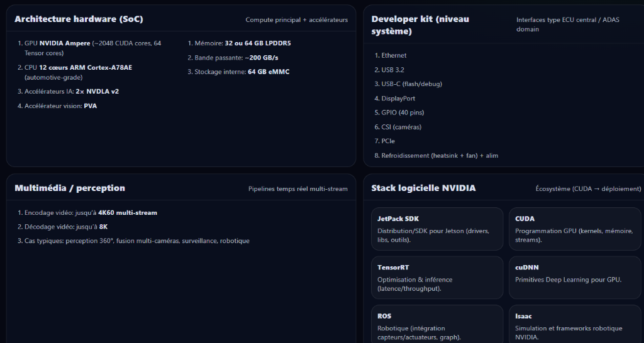
Task: Select the Accélérateurs IA 2x NVDLA v2 line
Action: click(68, 92)
